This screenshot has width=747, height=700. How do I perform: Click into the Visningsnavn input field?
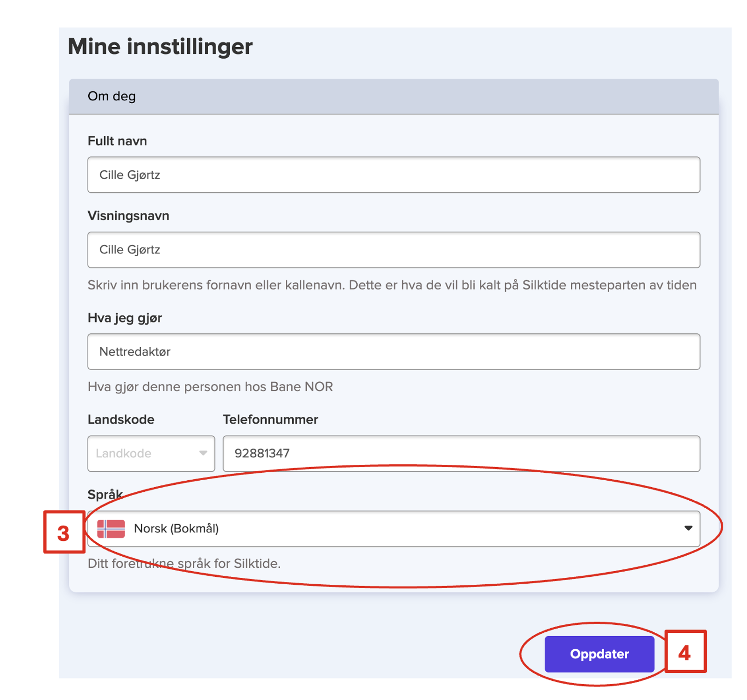(393, 250)
